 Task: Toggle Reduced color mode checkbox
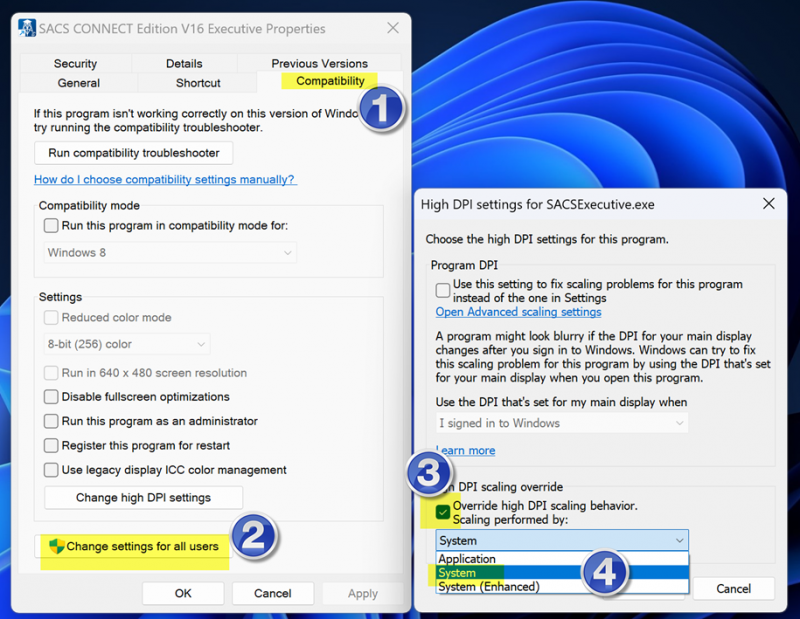51,317
